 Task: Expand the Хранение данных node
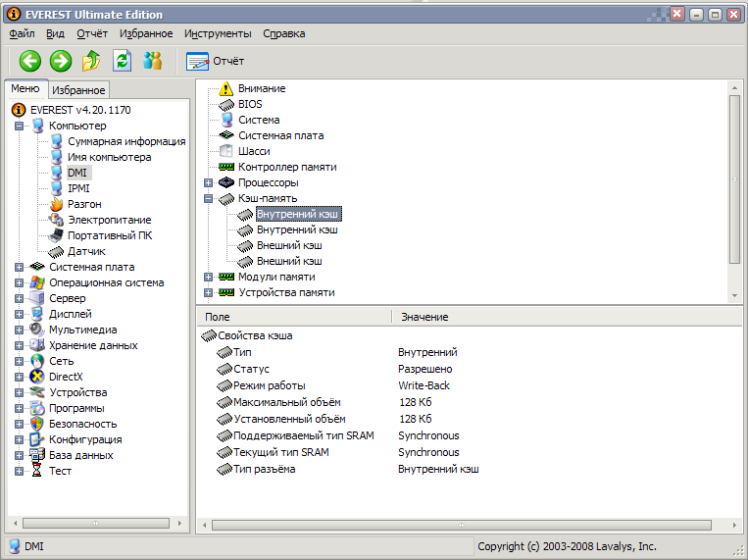coord(19,345)
